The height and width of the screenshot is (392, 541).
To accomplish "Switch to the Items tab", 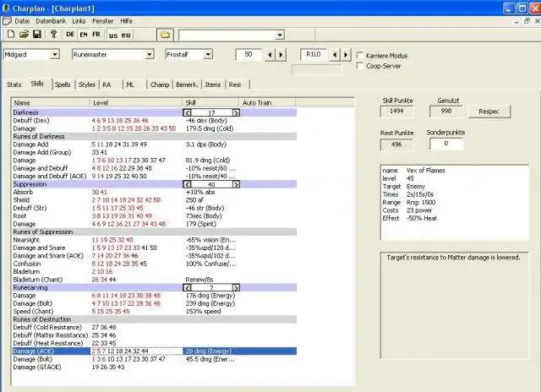I will point(213,84).
